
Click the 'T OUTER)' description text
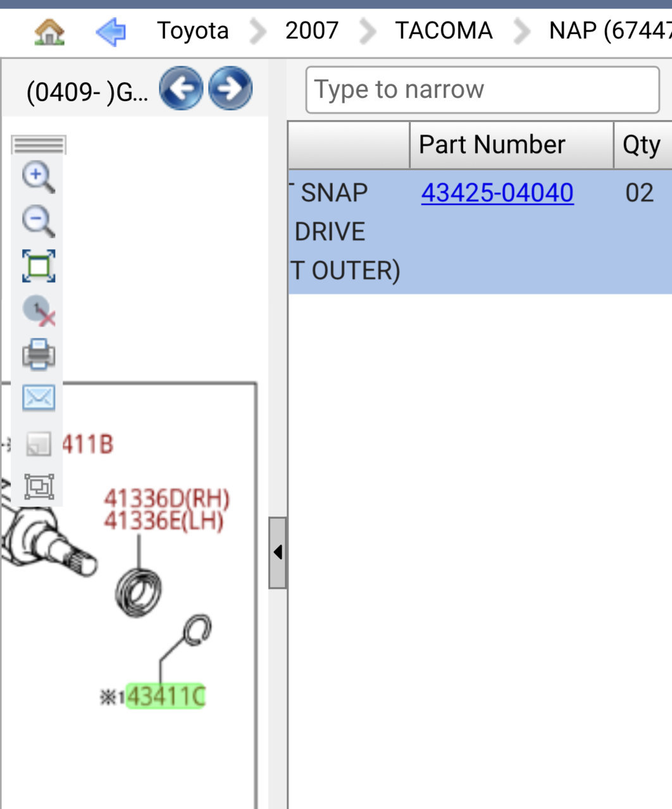[x=346, y=271]
